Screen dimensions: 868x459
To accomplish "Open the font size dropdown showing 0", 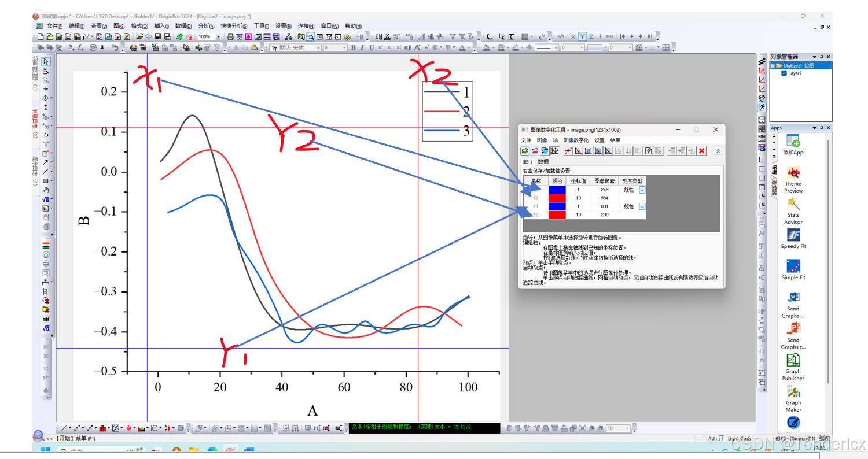I will pyautogui.click(x=344, y=47).
